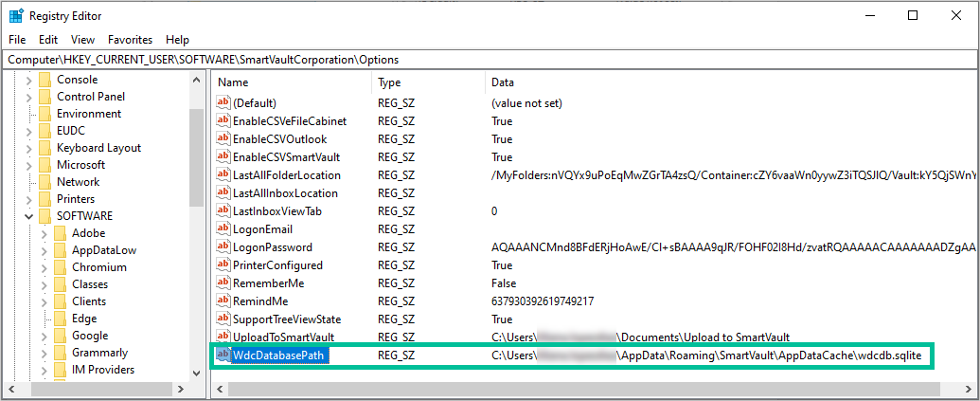Select the Network key in tree

coord(79,182)
